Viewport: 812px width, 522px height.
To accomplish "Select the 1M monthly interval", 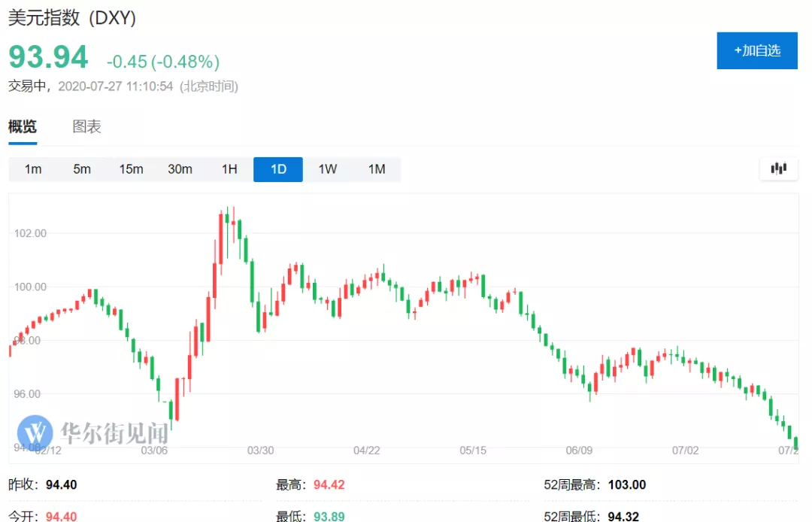I will pos(377,169).
